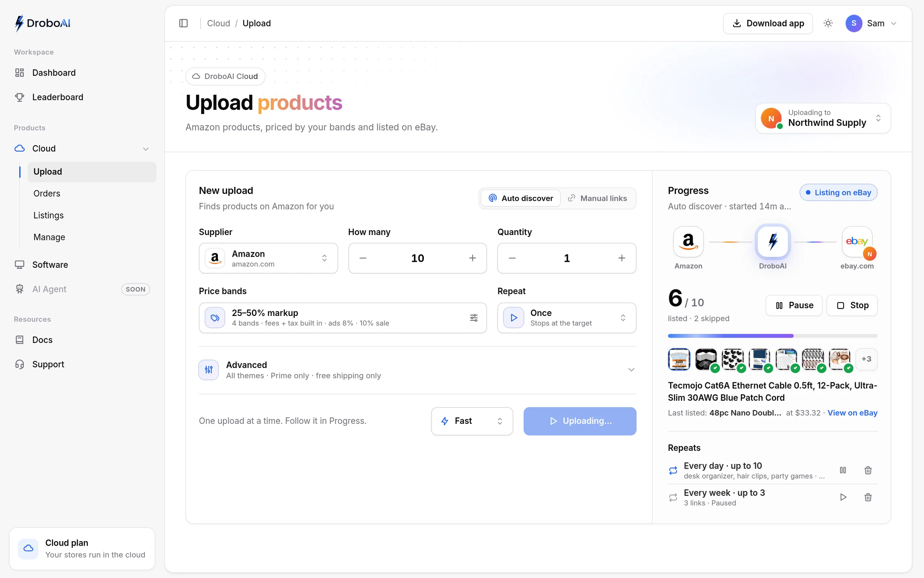The image size is (924, 578).
Task: Open Dashboard in the sidebar
Action: [x=83, y=72]
